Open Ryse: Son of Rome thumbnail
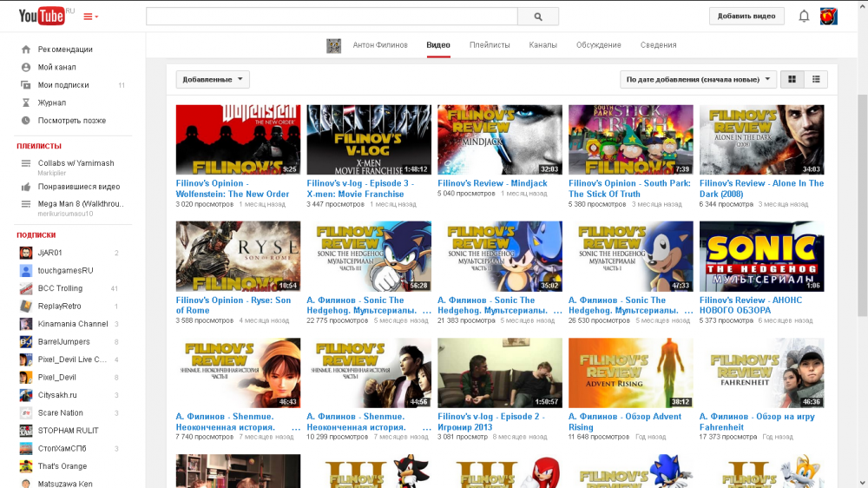Screen dimensions: 868x488 [238, 256]
